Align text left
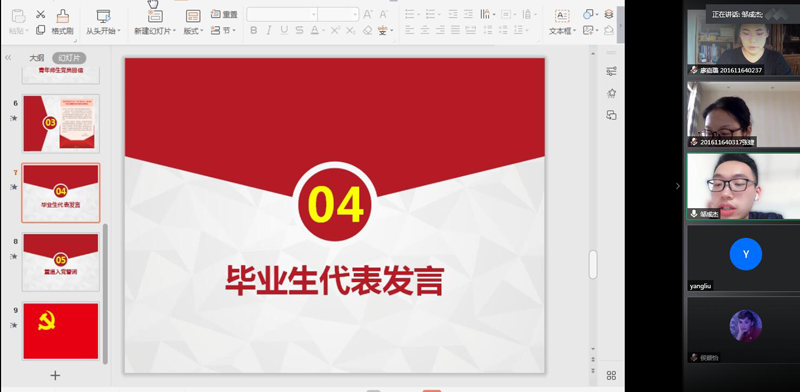Image resolution: width=800 pixels, height=392 pixels. 409,30
